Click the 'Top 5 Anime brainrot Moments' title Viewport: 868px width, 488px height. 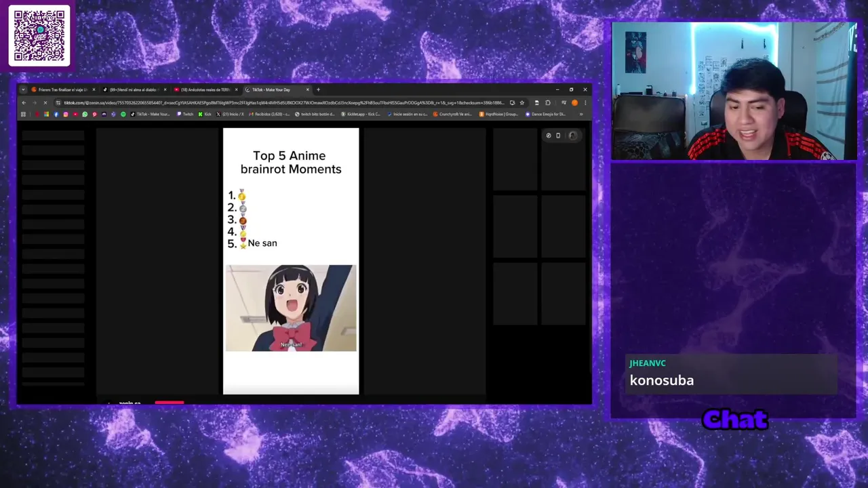(291, 163)
